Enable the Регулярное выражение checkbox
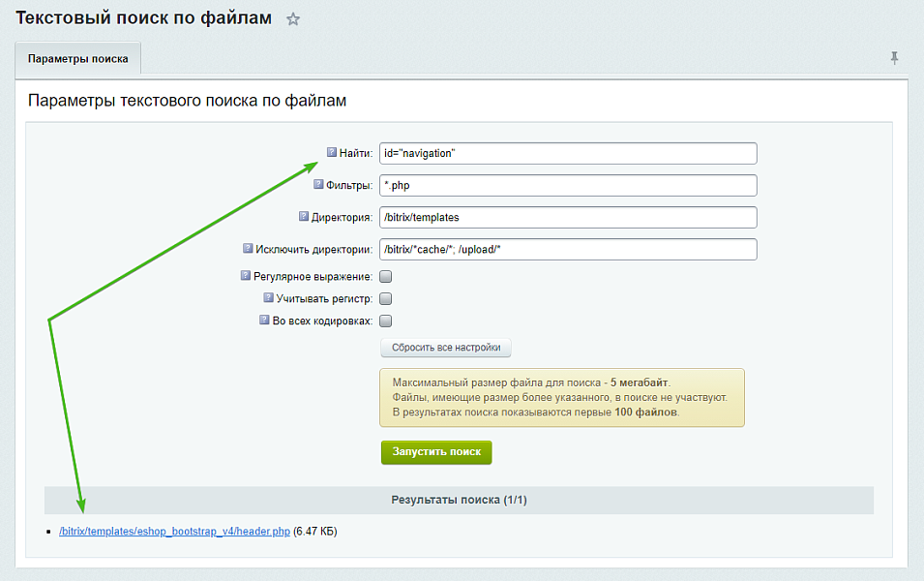 click(385, 276)
